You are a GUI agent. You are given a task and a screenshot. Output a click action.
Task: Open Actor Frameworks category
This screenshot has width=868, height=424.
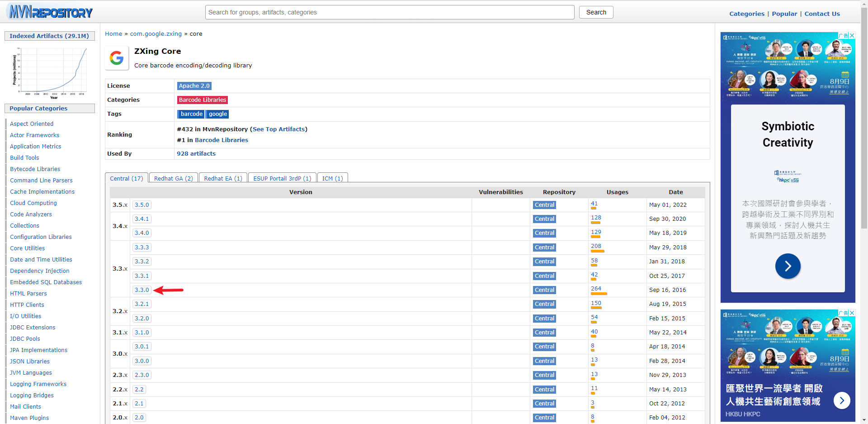click(35, 135)
